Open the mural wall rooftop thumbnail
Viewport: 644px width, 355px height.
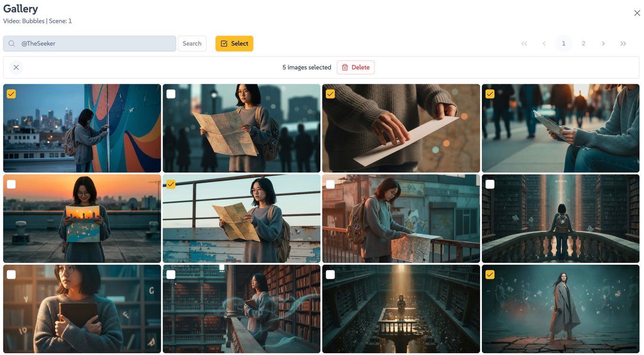(x=82, y=129)
